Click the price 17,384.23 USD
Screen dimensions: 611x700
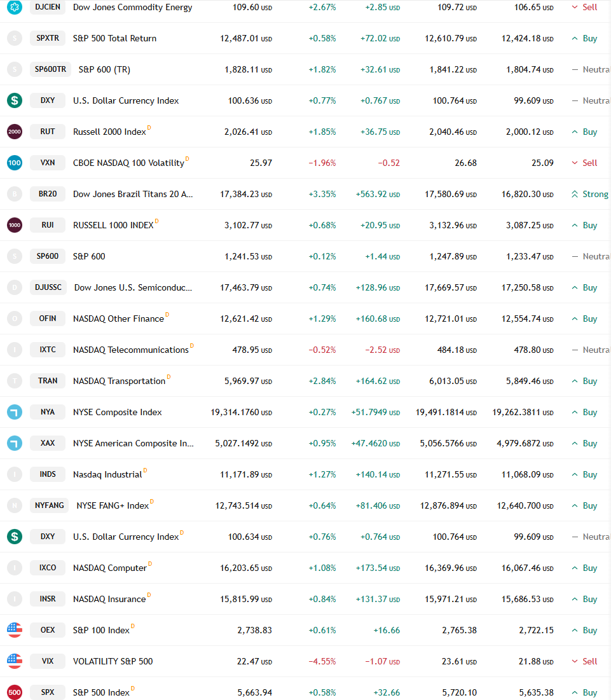[246, 194]
